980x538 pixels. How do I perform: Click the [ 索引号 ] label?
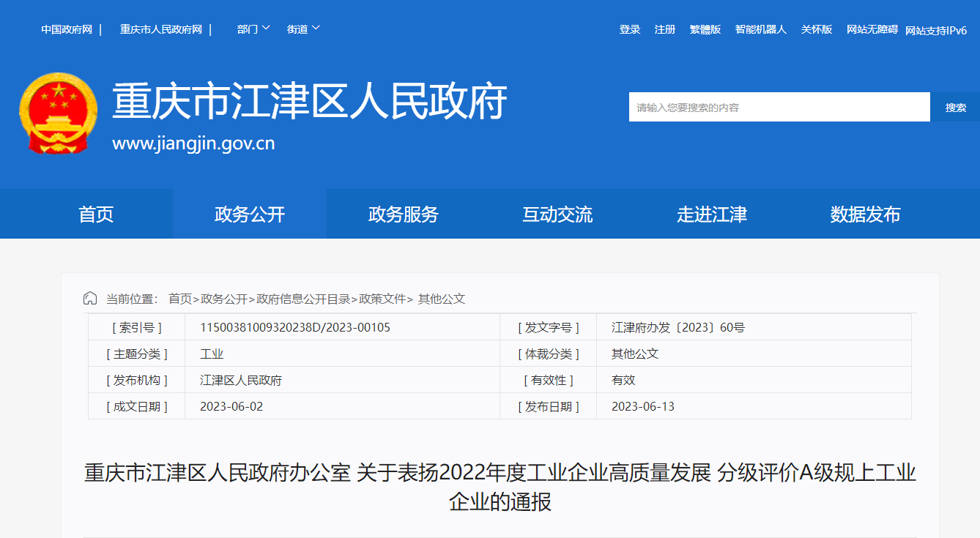coord(136,327)
